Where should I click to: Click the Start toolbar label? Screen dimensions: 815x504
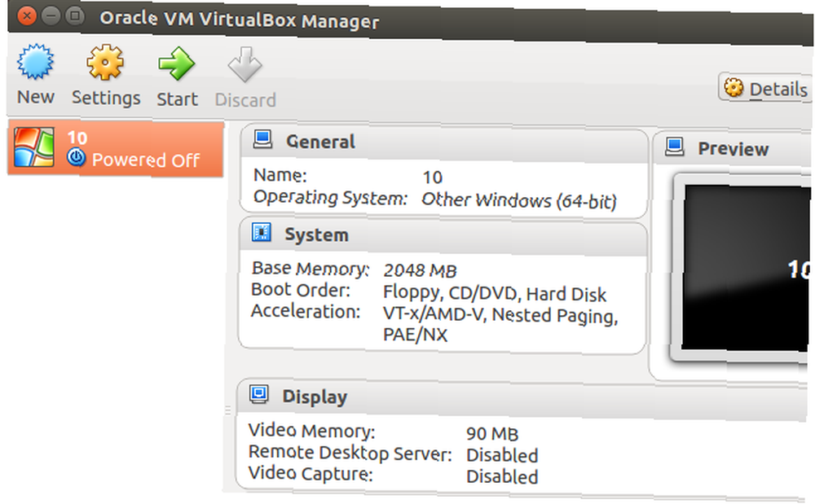pos(177,99)
